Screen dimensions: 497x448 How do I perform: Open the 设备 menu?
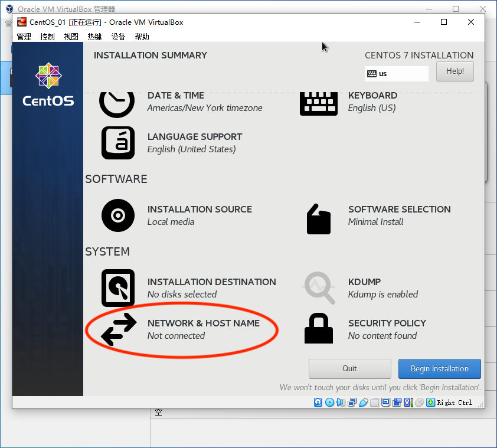pyautogui.click(x=118, y=37)
